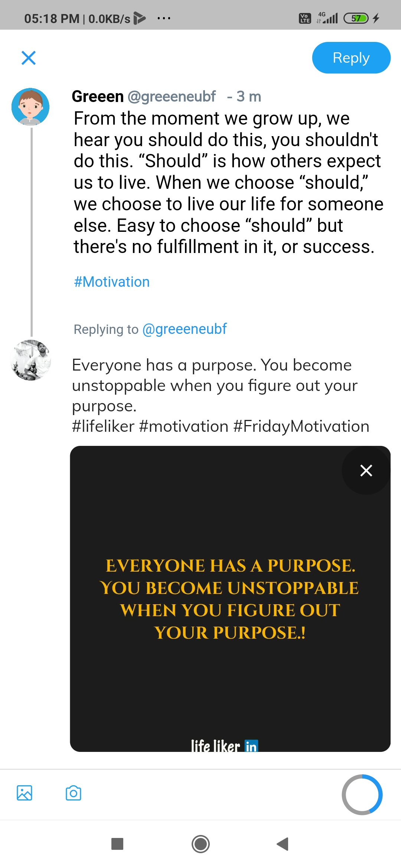Open the @greeneubf mention in Replying to

click(x=185, y=329)
